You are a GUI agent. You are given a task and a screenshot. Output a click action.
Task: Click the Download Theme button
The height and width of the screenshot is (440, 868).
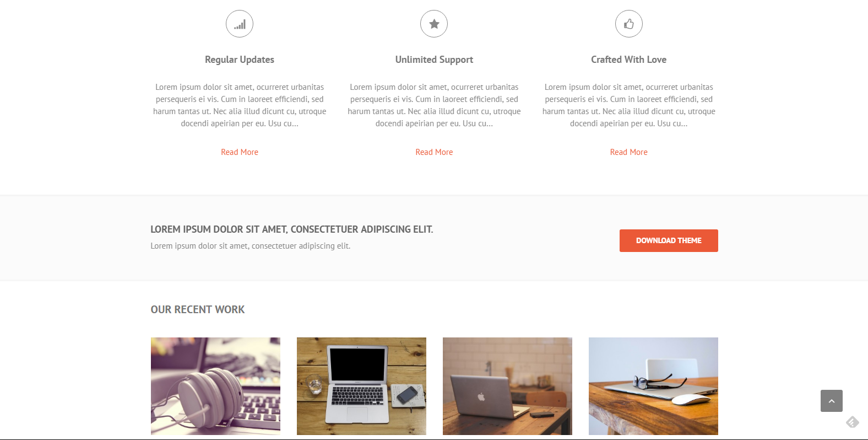coord(669,240)
